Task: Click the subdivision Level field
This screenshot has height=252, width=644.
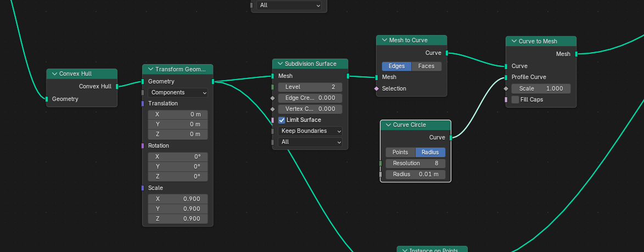Action: [x=310, y=87]
